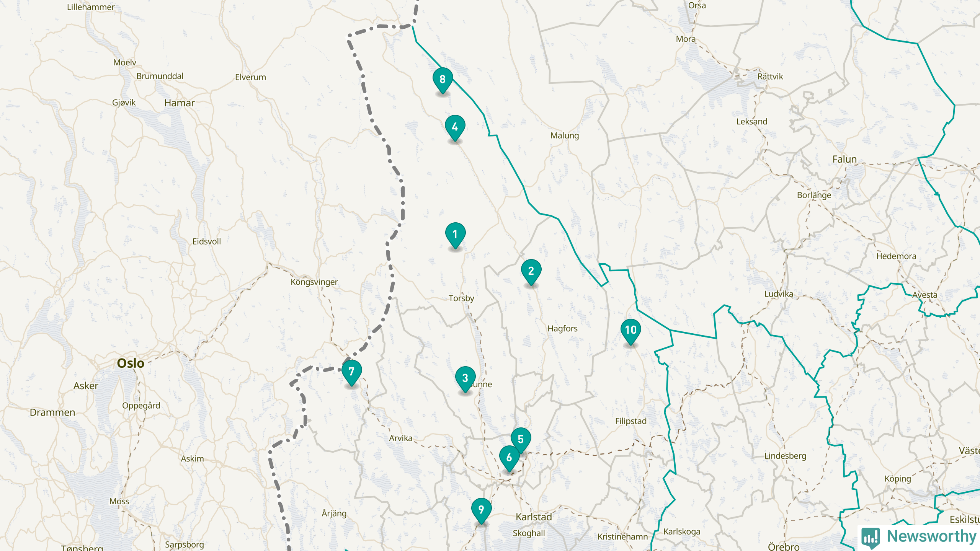Click the Avesta label

924,295
